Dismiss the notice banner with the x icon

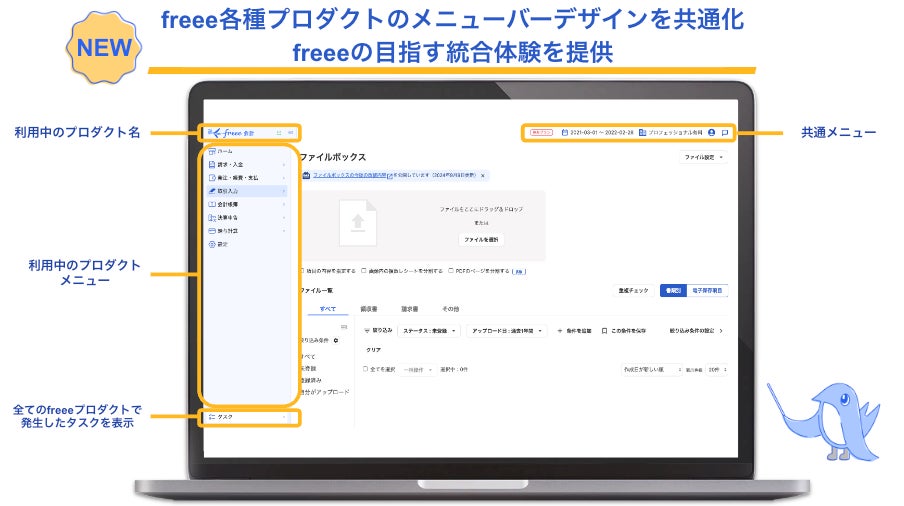(x=483, y=175)
